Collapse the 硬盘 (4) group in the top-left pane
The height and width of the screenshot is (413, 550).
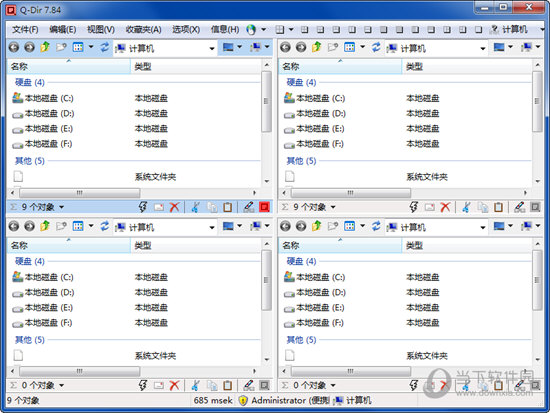[29, 82]
